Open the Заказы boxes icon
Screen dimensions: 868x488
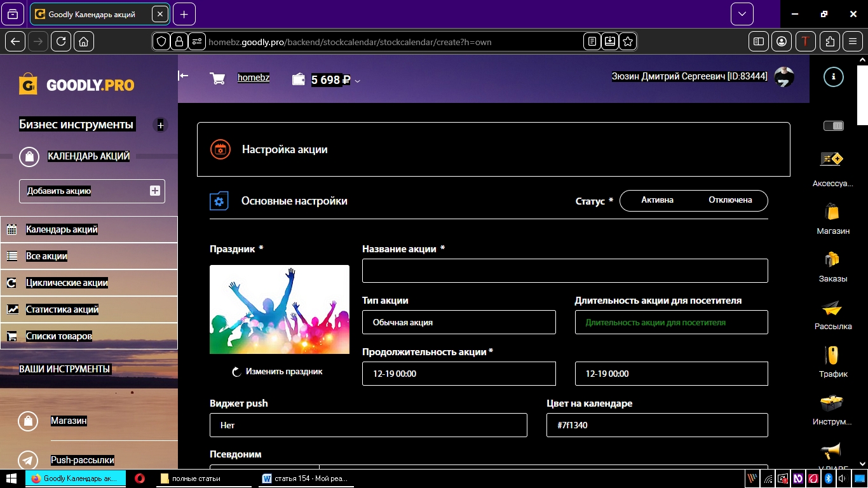[x=832, y=259]
